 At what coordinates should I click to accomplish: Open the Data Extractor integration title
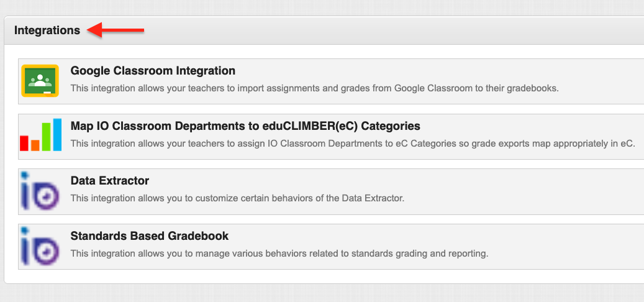point(110,181)
